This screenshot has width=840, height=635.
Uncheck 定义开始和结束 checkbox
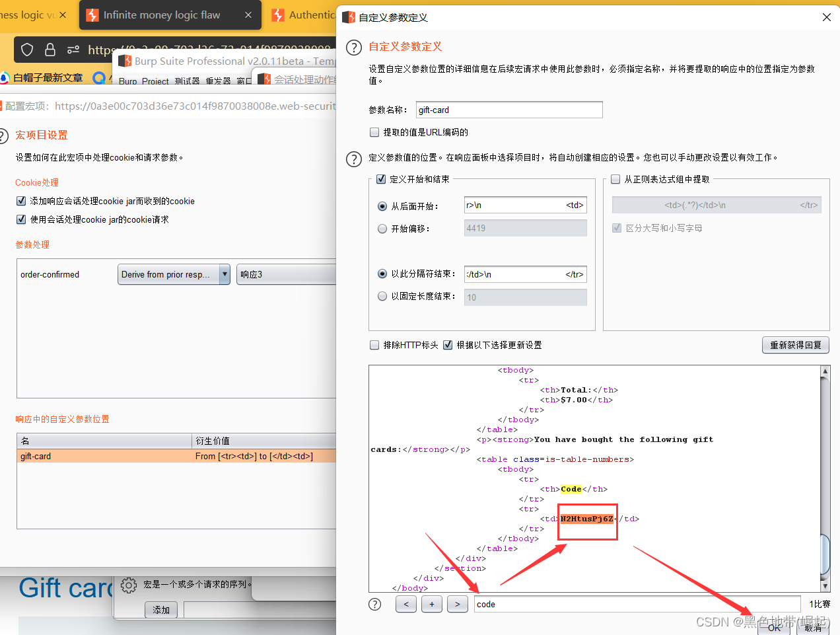(x=381, y=179)
